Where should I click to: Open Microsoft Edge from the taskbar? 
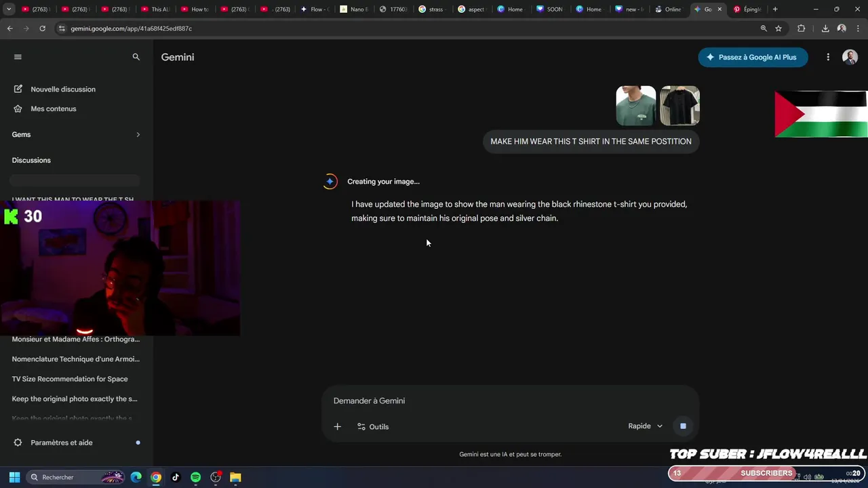(136, 477)
